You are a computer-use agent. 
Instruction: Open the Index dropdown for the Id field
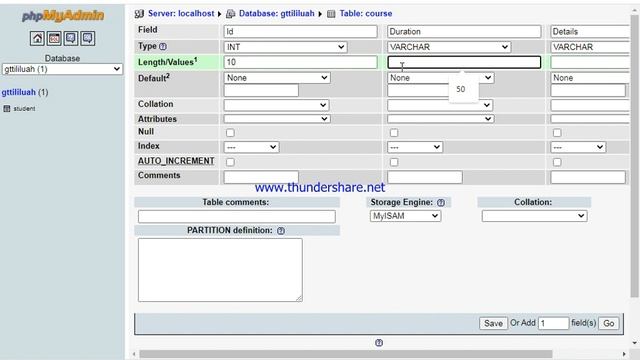251,147
